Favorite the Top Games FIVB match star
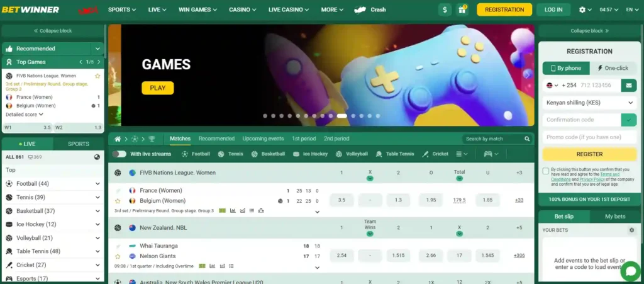The image size is (644, 284). (x=97, y=76)
